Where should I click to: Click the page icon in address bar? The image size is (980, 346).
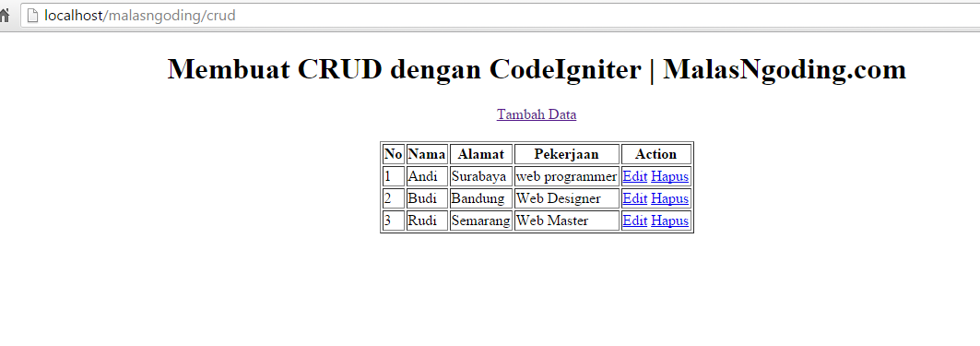pos(34,16)
